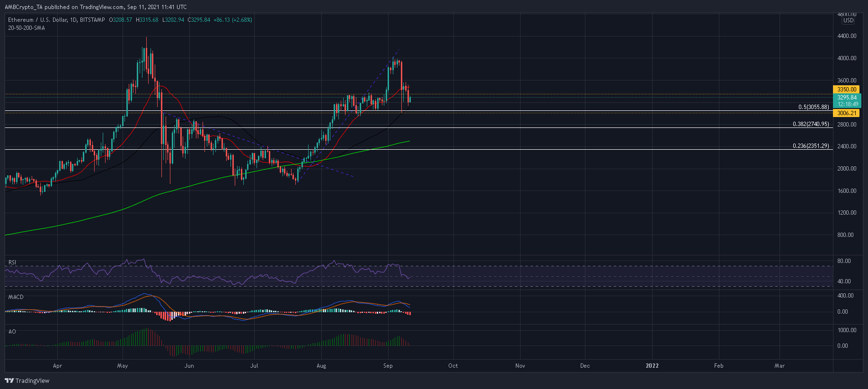Select the 20-50-200-SMA indicator label
The image size is (868, 389).
(27, 28)
